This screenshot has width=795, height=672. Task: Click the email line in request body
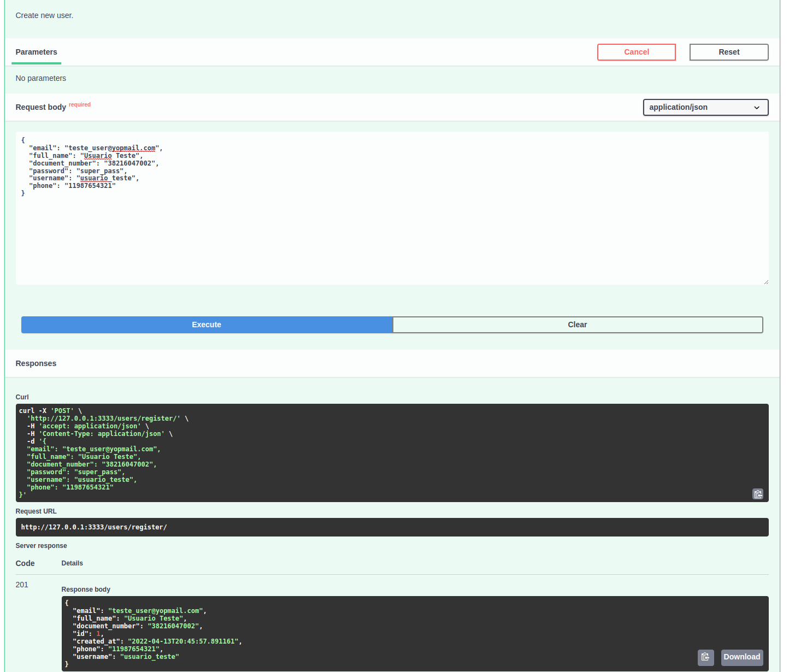96,148
